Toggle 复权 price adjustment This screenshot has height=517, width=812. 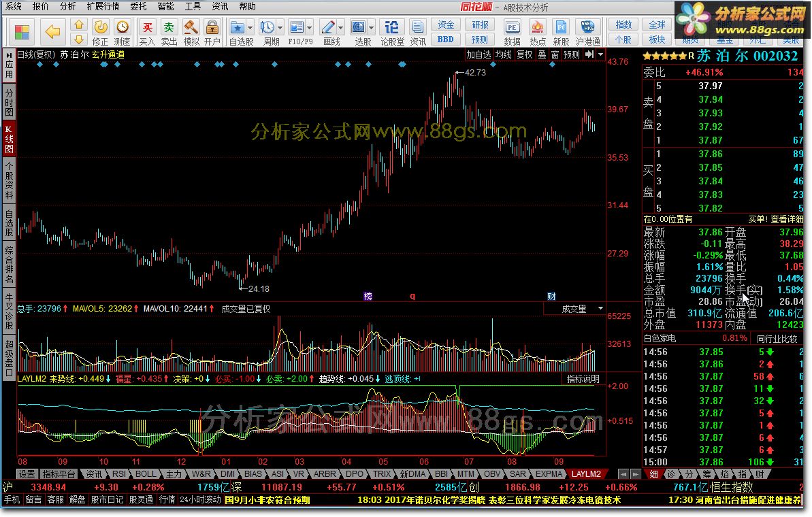(x=524, y=54)
